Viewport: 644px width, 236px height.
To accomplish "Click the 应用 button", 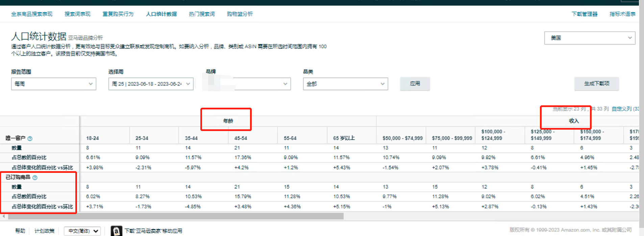I will 415,84.
